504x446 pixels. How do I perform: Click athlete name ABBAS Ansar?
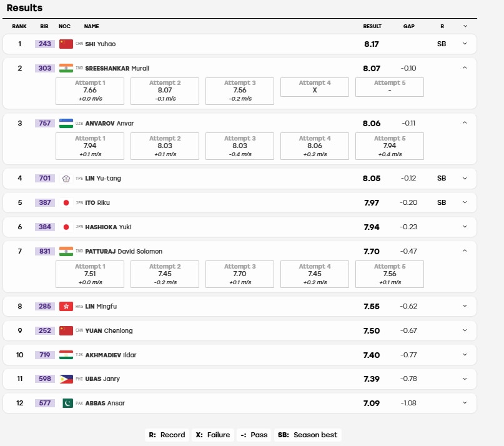[105, 404]
